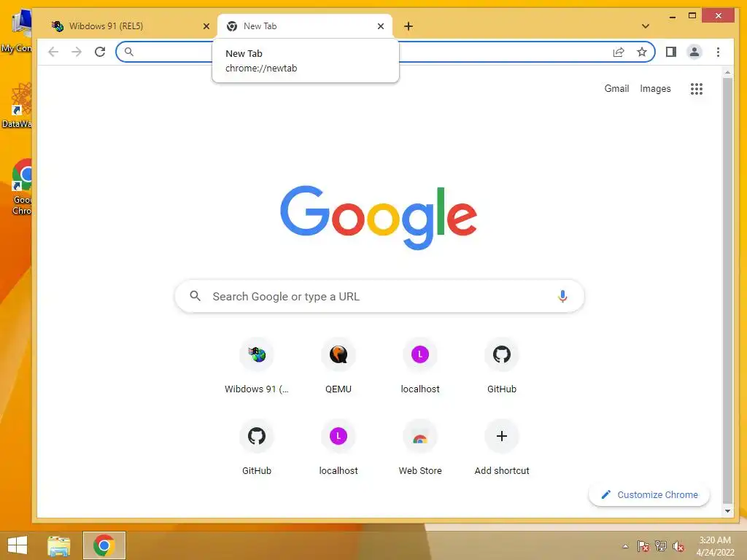
Task: Open the second-row GitHub shortcut
Action: [x=256, y=447]
